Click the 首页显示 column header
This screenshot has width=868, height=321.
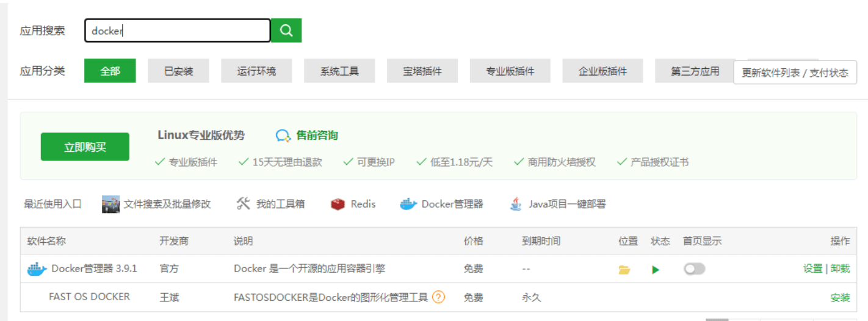[x=703, y=241]
